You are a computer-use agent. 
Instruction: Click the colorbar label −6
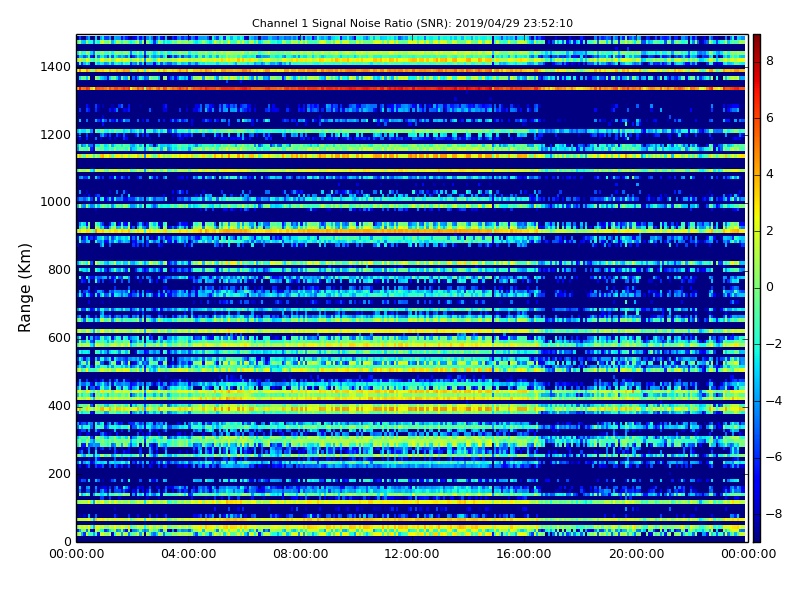[x=774, y=457]
